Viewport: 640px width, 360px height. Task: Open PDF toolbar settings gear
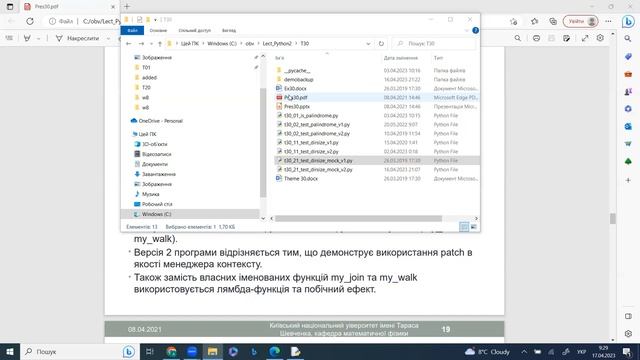[x=600, y=38]
